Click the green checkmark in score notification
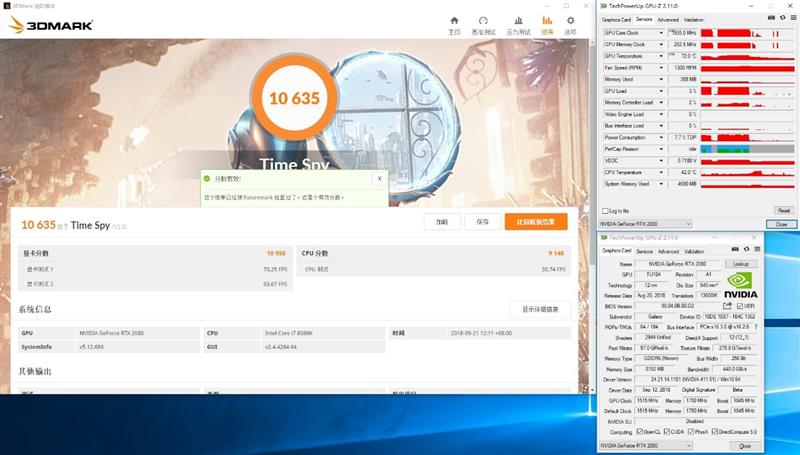This screenshot has height=455, width=800. (207, 179)
